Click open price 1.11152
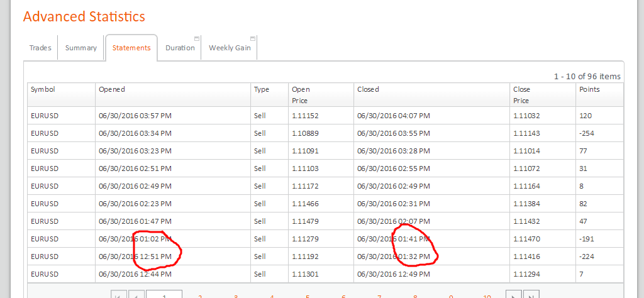 305,116
